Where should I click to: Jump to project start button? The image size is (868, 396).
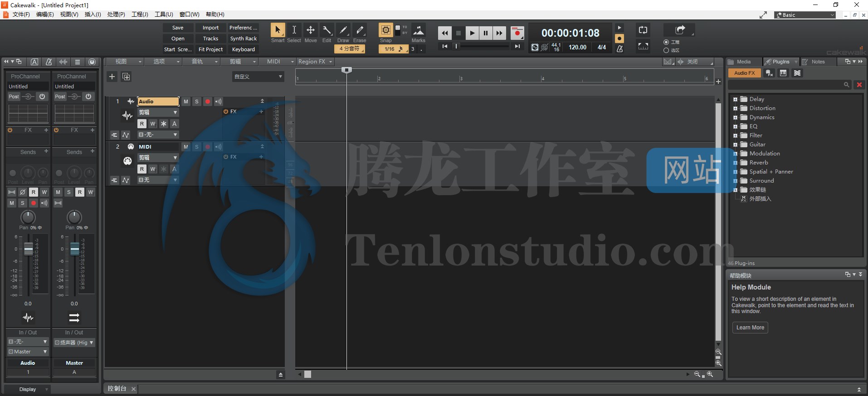tap(445, 46)
